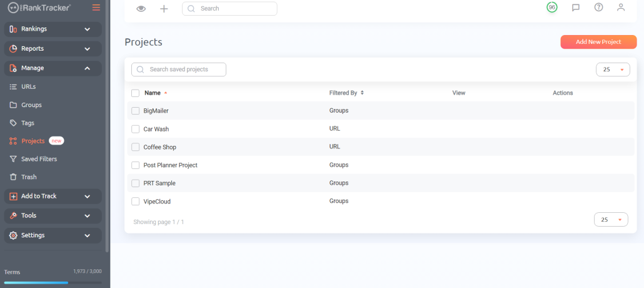Open the chat messages icon
644x288 pixels.
coord(575,8)
